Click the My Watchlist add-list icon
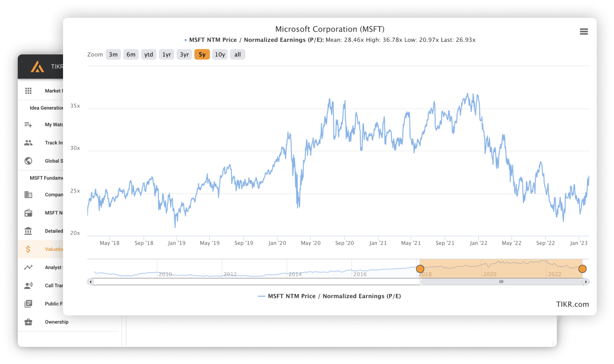The width and height of the screenshot is (614, 364). coord(28,125)
